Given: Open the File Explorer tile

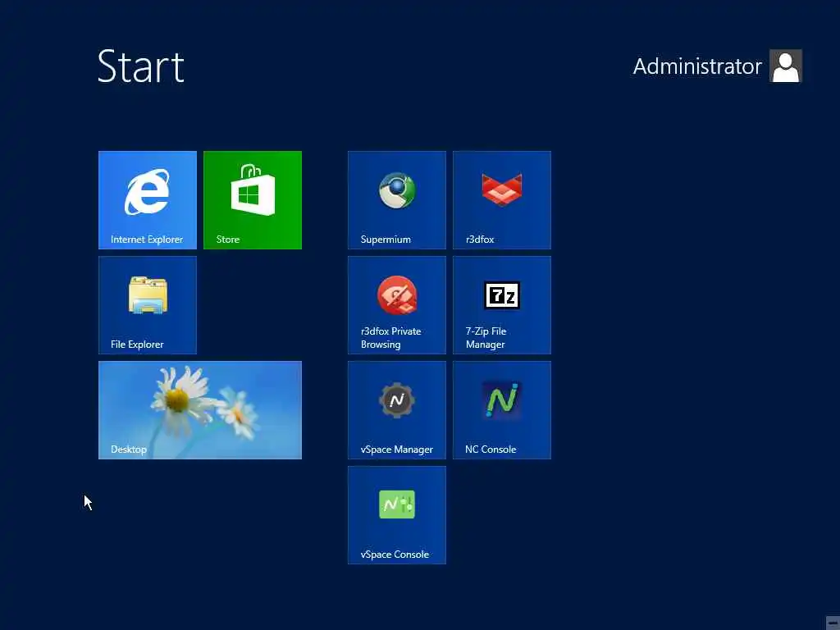Looking at the screenshot, I should point(148,305).
